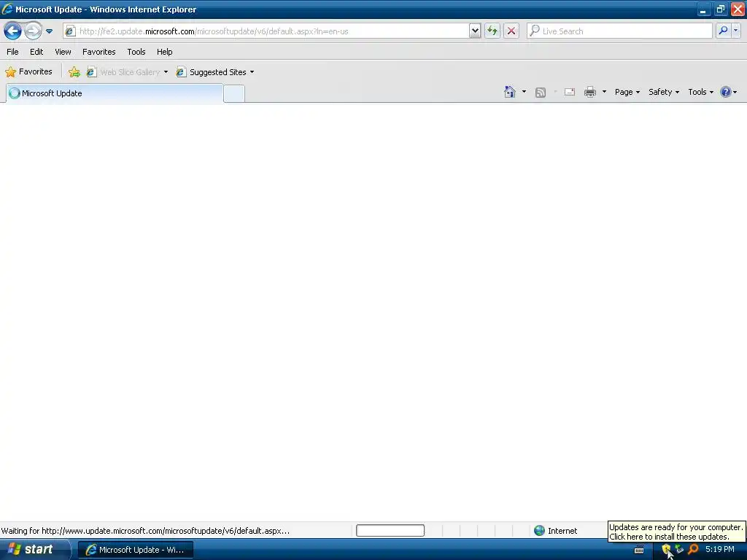Open the Suggested Sites link

coord(212,72)
